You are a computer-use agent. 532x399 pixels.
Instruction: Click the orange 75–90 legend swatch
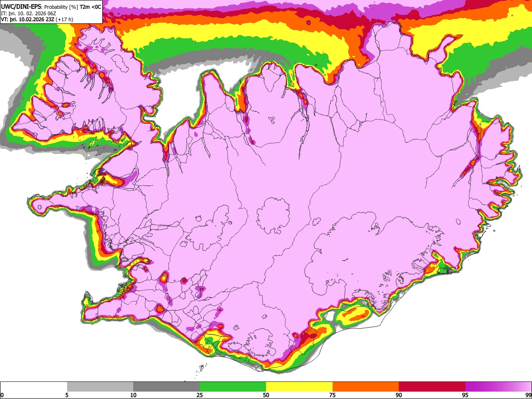[365, 387]
